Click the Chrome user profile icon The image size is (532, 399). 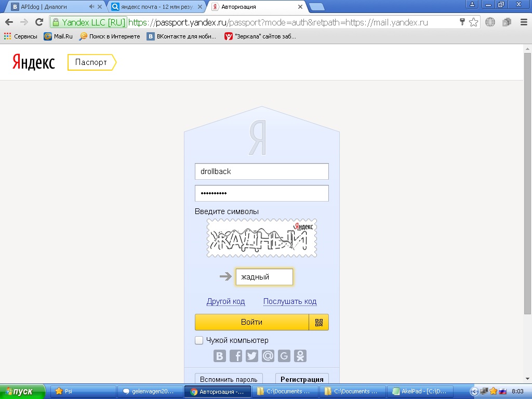click(x=472, y=4)
